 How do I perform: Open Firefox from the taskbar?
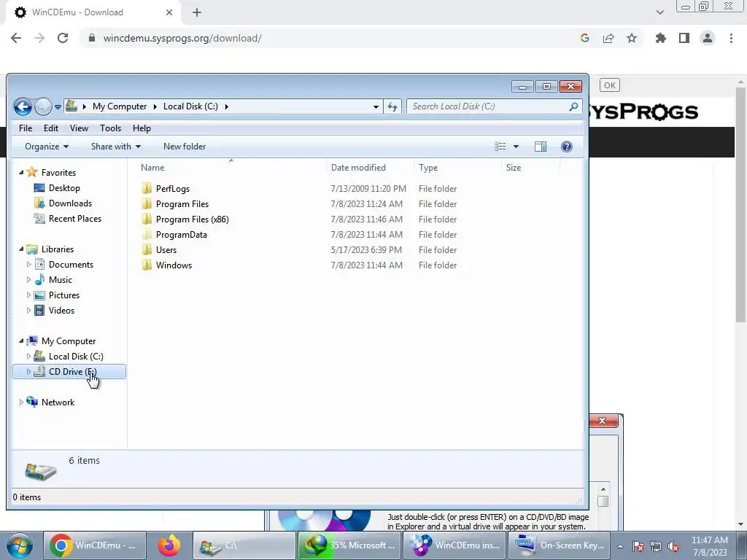[x=169, y=545]
